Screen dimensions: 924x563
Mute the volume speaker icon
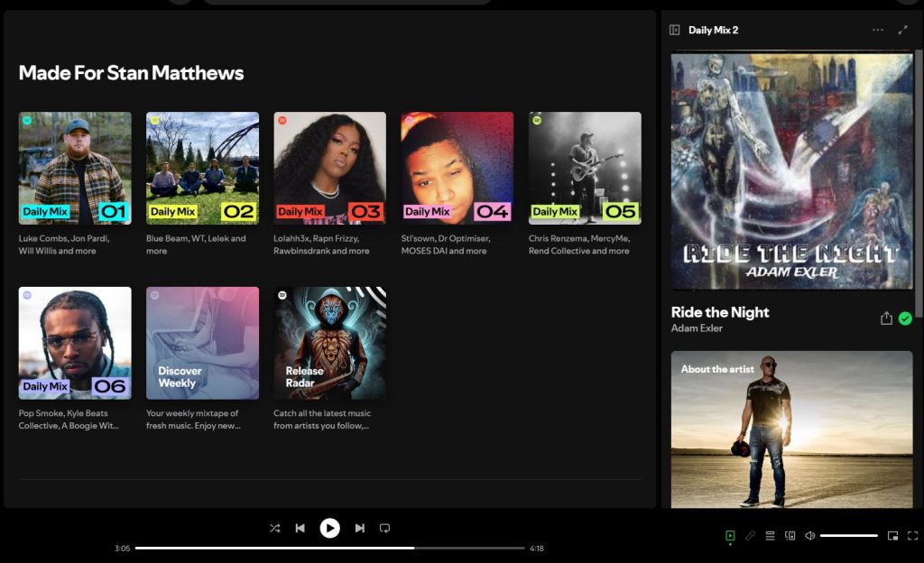click(810, 535)
